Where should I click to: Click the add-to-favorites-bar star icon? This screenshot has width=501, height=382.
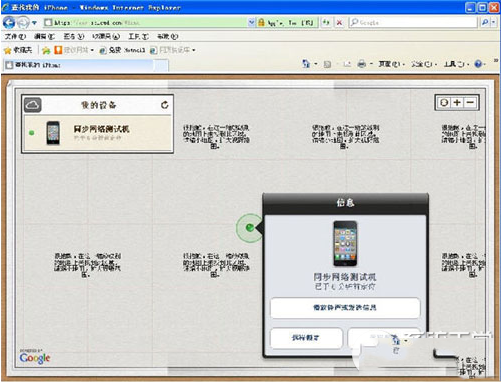(46, 50)
